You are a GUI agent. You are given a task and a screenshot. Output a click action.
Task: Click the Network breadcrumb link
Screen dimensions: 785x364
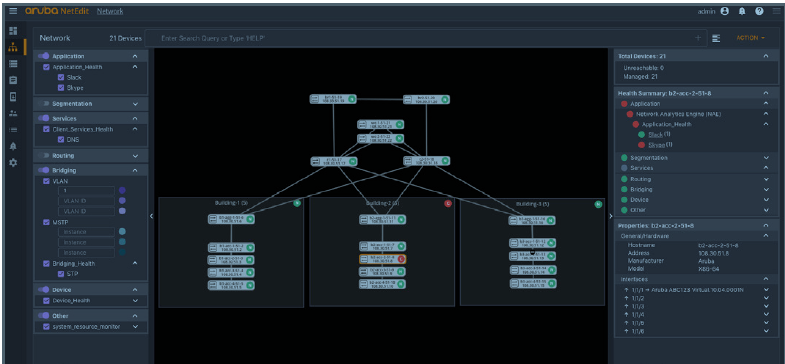click(110, 11)
